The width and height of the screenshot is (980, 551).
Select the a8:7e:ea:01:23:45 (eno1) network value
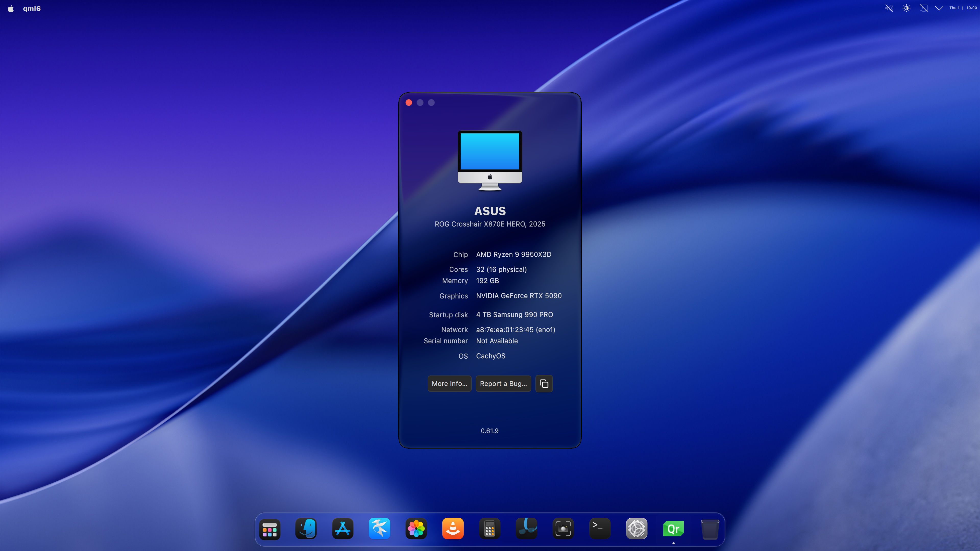pos(516,330)
